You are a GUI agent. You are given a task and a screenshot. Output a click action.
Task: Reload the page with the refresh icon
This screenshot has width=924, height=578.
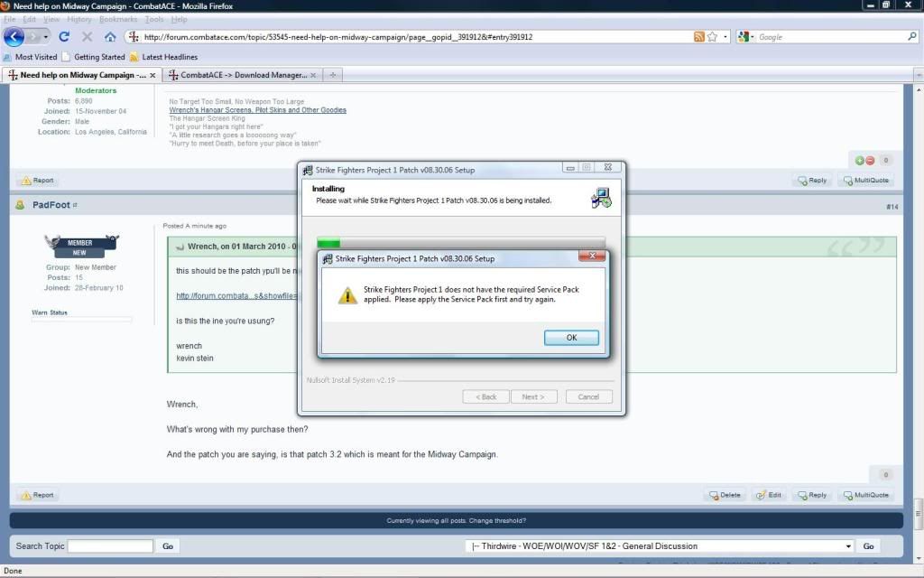pos(64,36)
